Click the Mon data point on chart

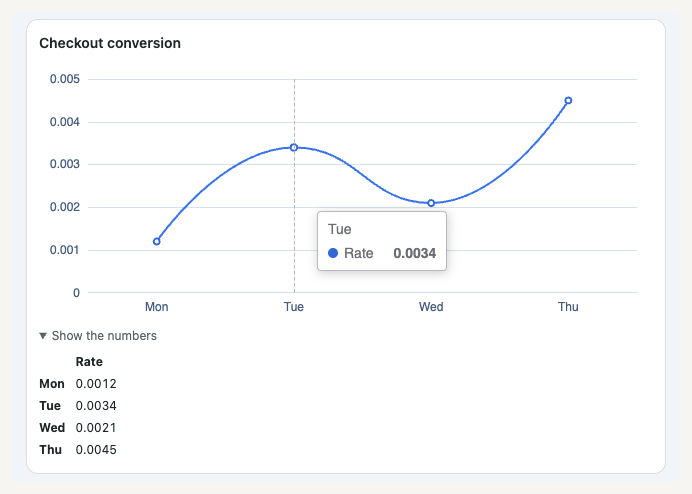pos(157,241)
